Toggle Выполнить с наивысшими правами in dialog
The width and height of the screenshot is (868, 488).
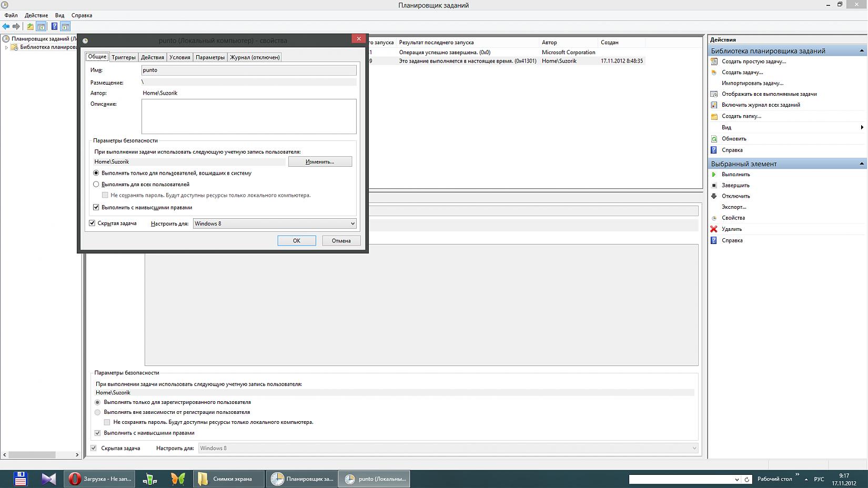point(96,207)
